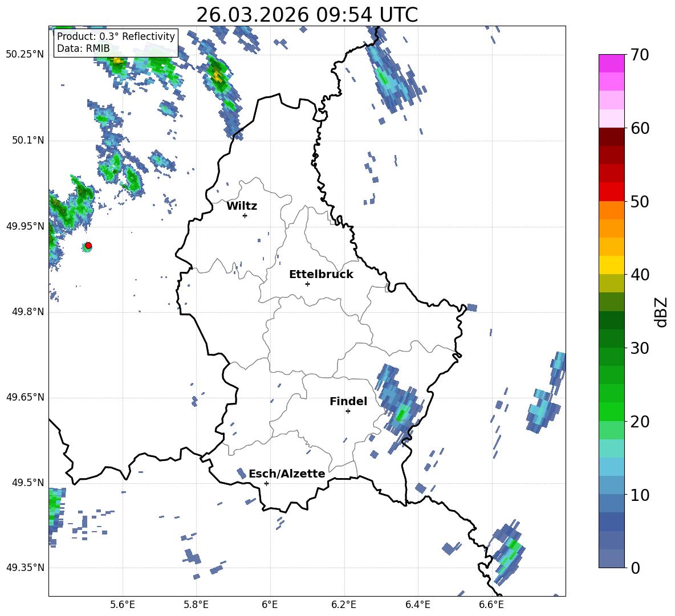
Task: Click the '49.5°N' latitude label
Action: tap(27, 483)
